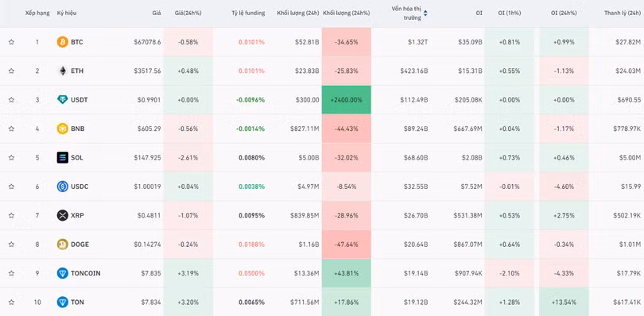Click the $27.82M liquidation value
The image size is (644, 316).
(628, 42)
